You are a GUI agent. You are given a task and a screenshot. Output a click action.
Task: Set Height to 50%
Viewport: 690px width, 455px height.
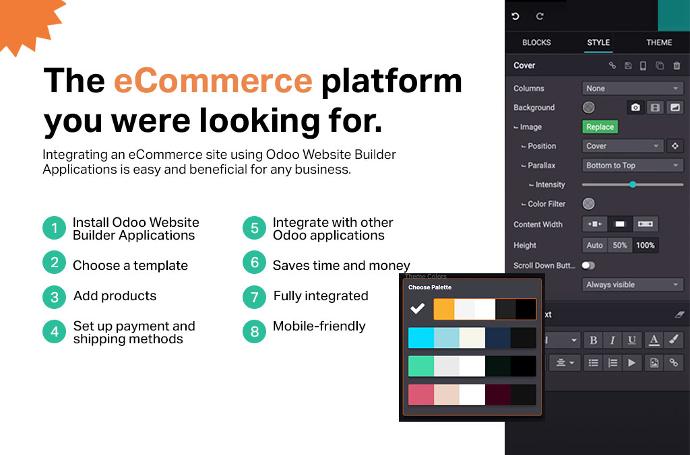tap(620, 245)
